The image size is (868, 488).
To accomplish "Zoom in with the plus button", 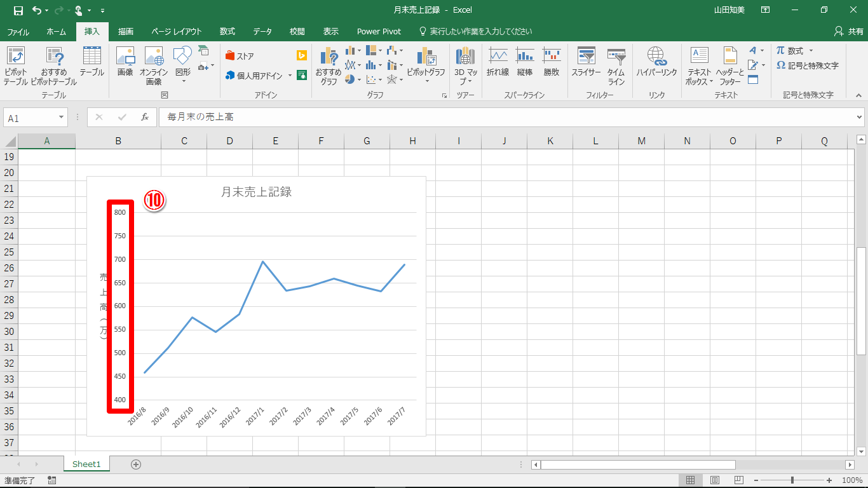I will pos(829,480).
